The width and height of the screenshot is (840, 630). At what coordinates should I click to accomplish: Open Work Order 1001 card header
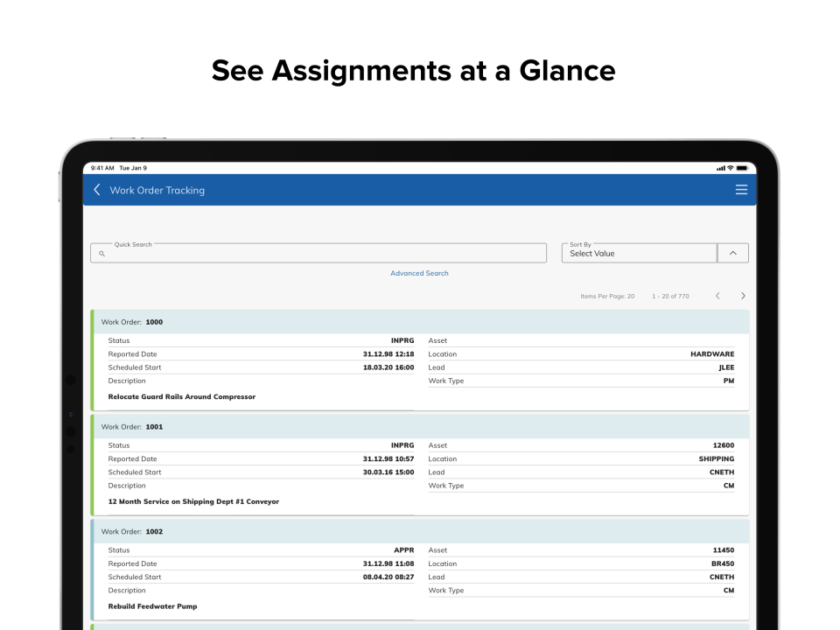click(x=420, y=427)
